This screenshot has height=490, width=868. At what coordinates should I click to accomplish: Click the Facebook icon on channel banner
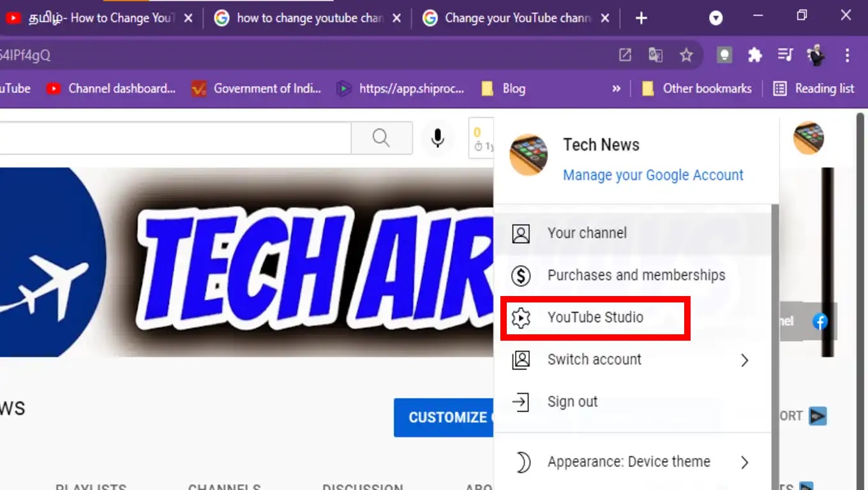[x=820, y=322]
